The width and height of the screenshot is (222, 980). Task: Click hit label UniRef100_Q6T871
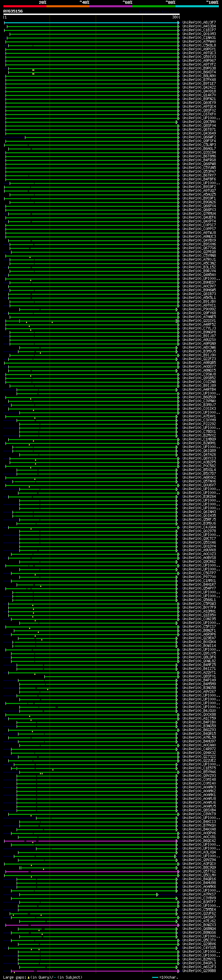(199, 129)
